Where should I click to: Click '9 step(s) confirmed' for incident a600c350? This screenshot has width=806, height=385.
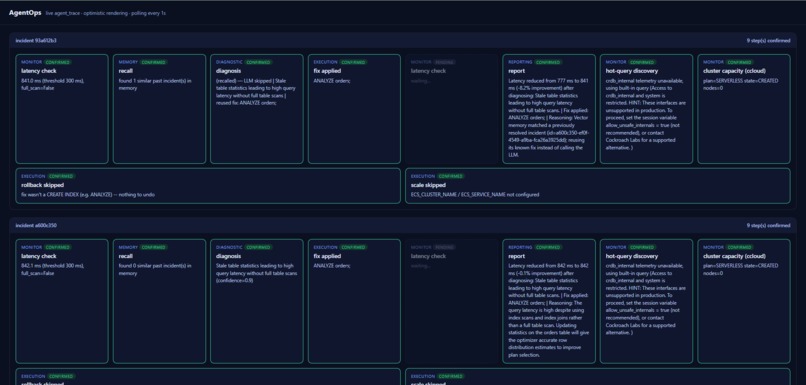[768, 225]
